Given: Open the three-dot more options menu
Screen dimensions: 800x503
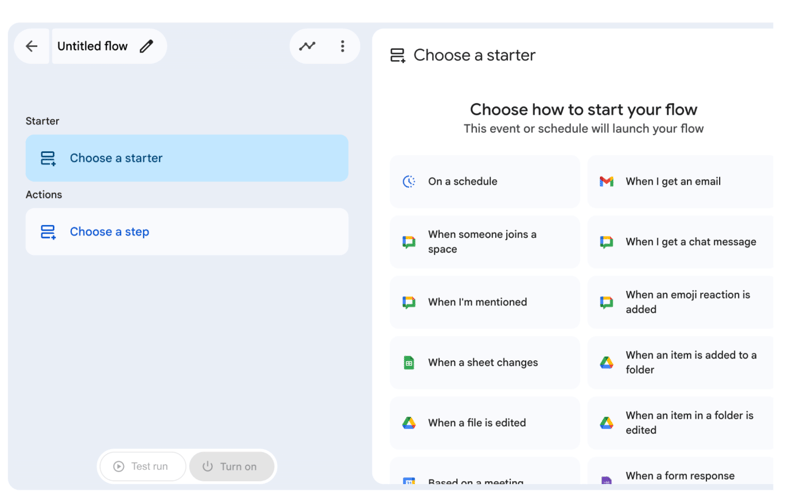Looking at the screenshot, I should (342, 46).
